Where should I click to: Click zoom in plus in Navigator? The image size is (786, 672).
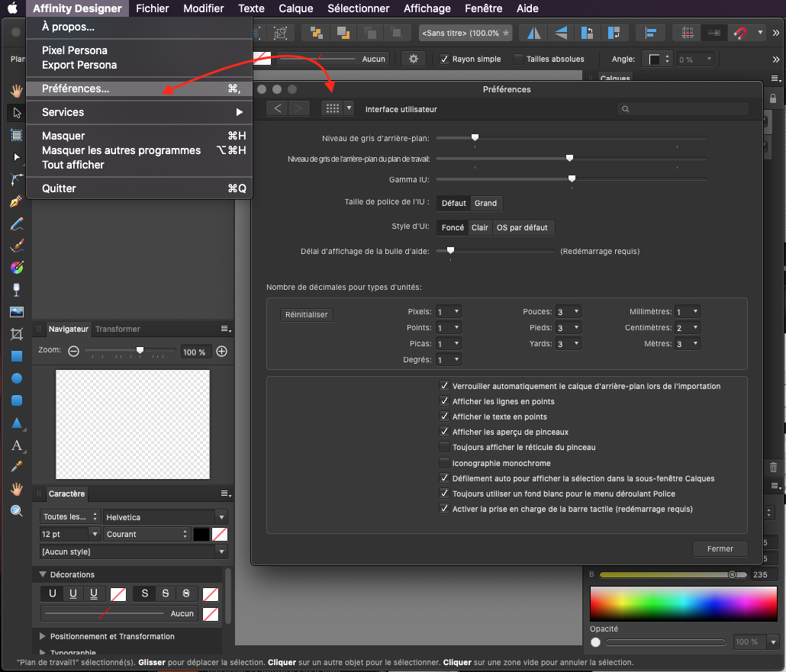pos(221,352)
